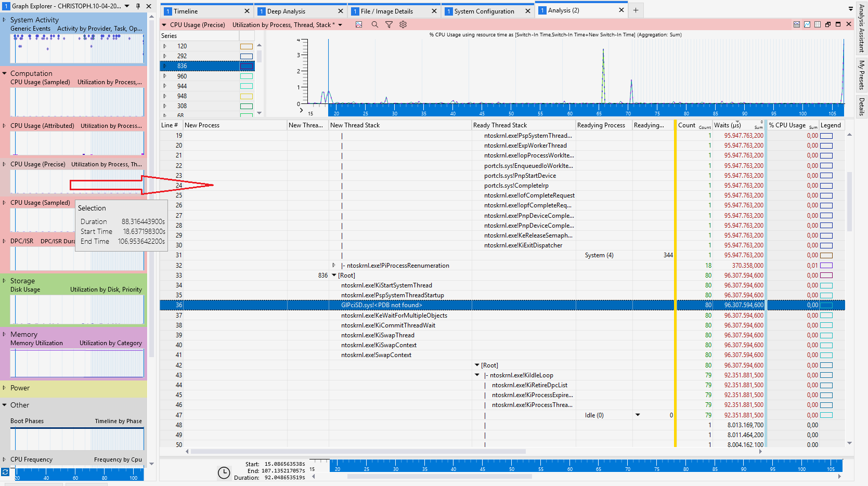The height and width of the screenshot is (486, 868).
Task: Collapse the Other group
Action: tap(4, 405)
